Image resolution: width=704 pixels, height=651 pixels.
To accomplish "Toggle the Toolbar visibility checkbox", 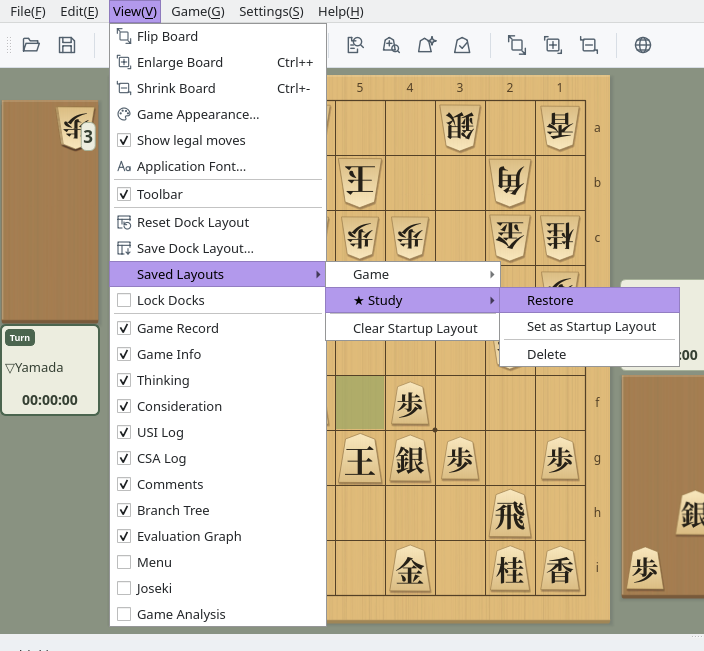I will (x=124, y=194).
